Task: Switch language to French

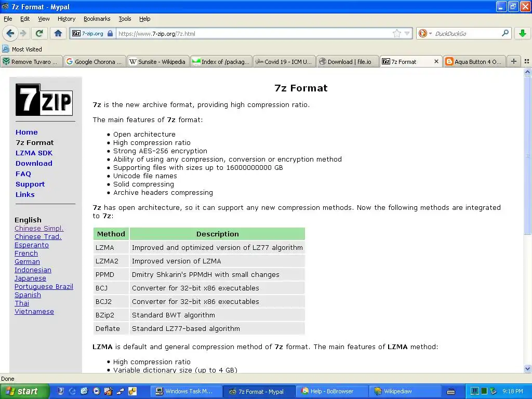Action: click(x=26, y=253)
